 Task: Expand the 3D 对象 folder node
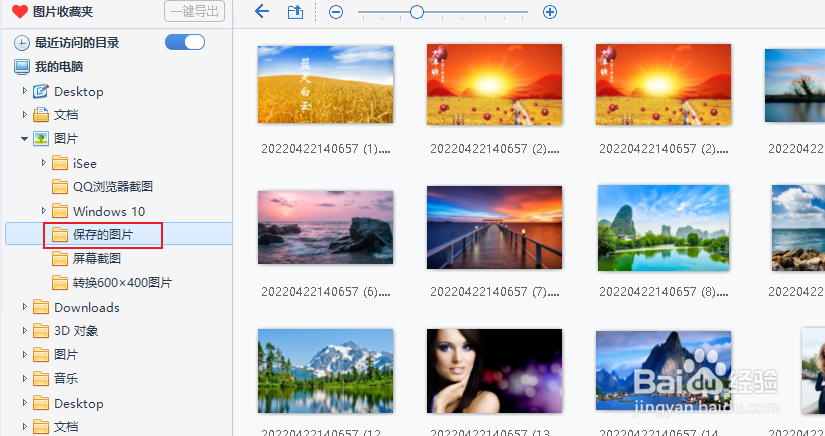tap(24, 330)
